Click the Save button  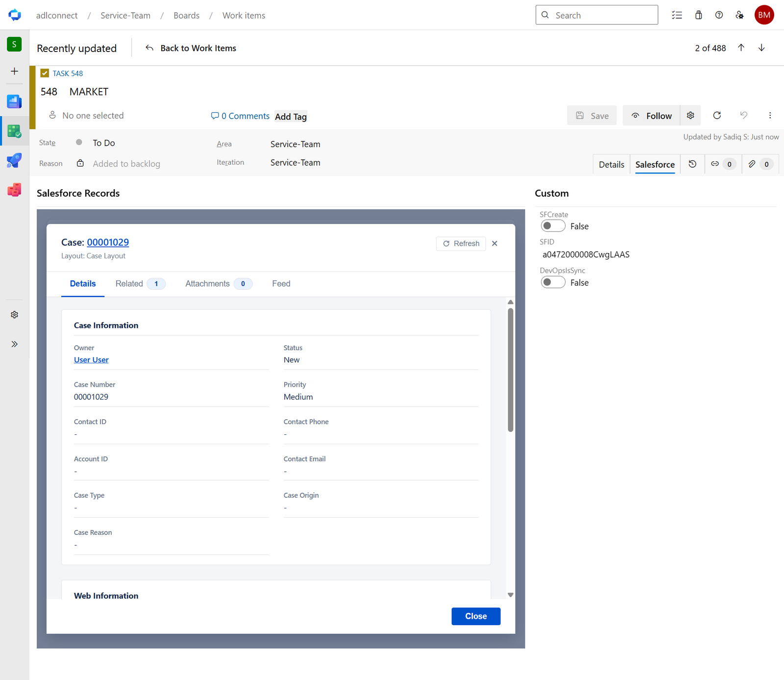coord(592,115)
